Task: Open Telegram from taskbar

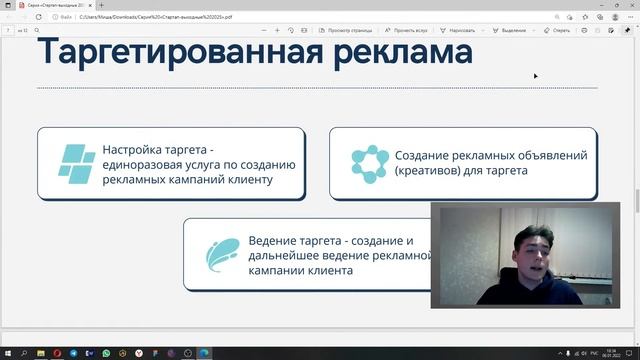Action: click(73, 353)
